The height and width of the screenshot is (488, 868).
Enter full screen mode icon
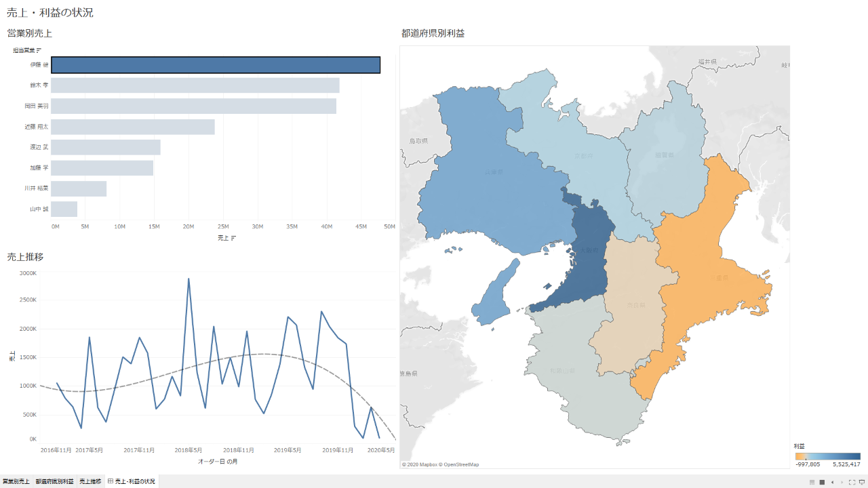[x=852, y=482]
